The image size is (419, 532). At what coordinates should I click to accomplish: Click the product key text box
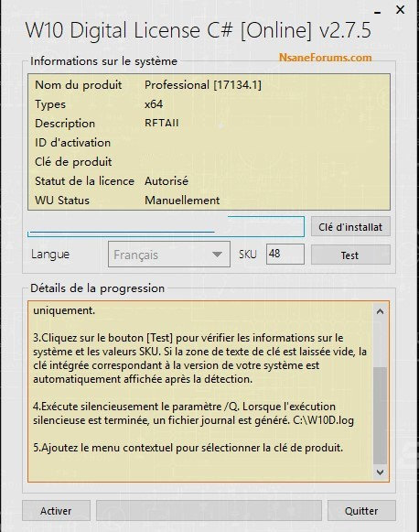point(167,226)
